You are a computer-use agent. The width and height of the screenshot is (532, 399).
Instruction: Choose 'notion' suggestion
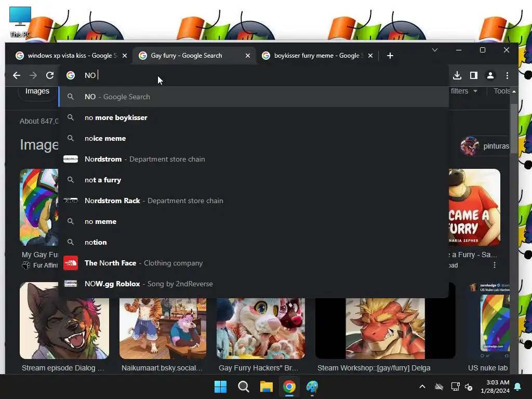point(254,242)
